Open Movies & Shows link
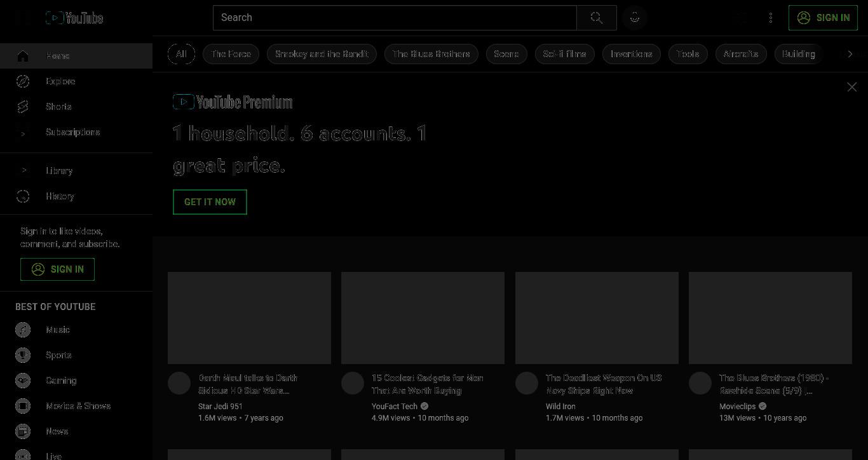Viewport: 868px width, 460px height. click(x=76, y=406)
